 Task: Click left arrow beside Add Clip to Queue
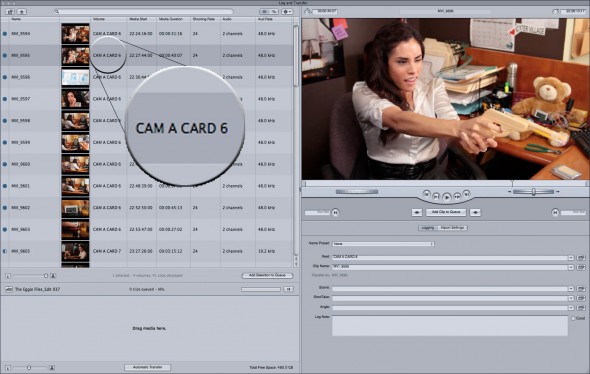coord(417,213)
